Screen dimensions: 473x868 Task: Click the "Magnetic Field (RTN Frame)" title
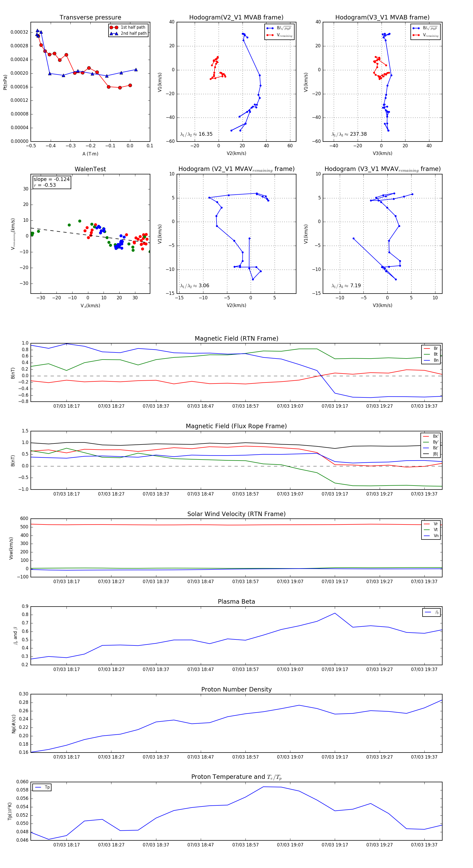point(236,339)
